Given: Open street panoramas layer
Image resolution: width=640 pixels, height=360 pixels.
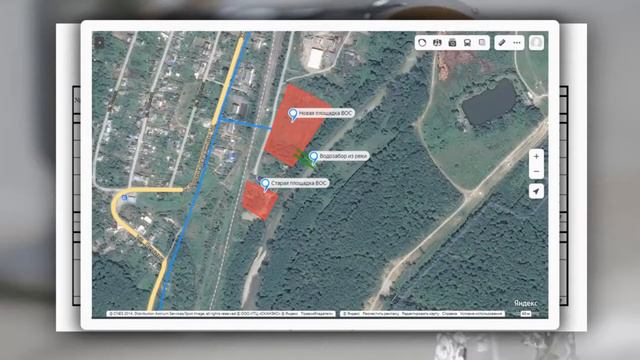Looking at the screenshot, I should coord(437,43).
